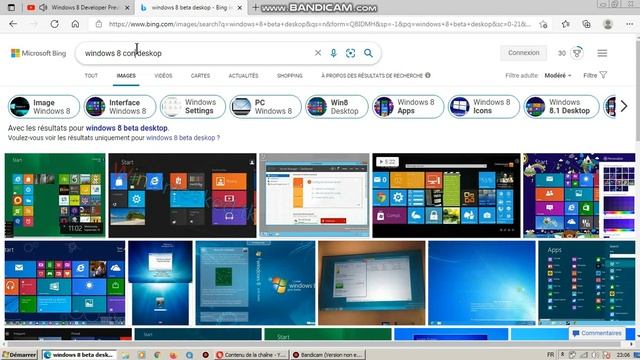This screenshot has width=640, height=360.
Task: Select the PC Windows 8 suggestion chip
Action: click(x=265, y=107)
